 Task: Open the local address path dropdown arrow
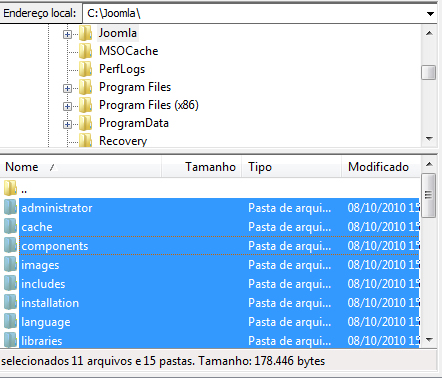click(x=430, y=14)
